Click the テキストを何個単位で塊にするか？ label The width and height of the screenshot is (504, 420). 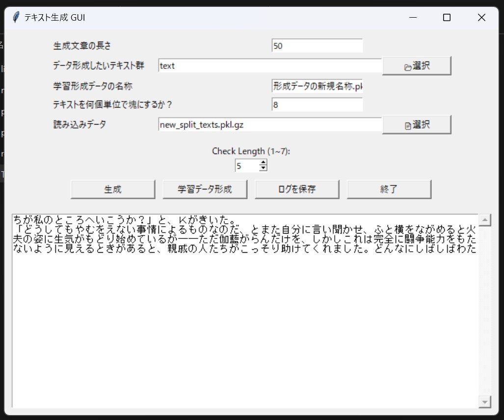(x=113, y=105)
